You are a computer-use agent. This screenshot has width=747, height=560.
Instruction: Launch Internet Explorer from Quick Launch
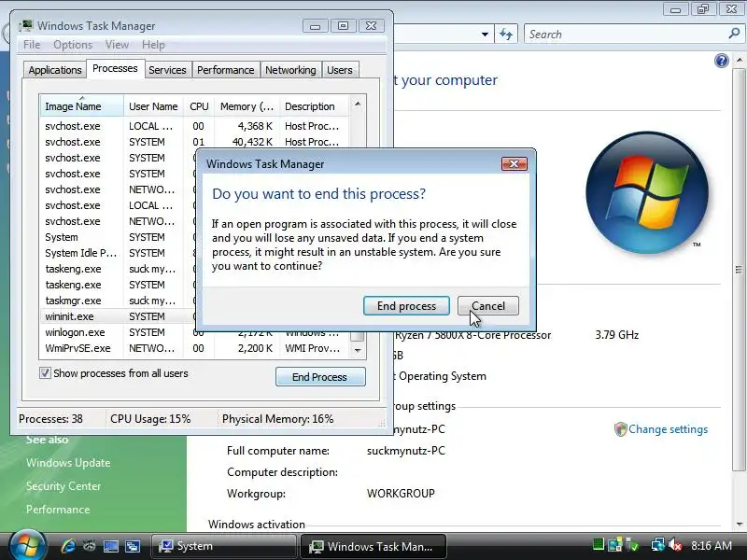click(x=67, y=546)
